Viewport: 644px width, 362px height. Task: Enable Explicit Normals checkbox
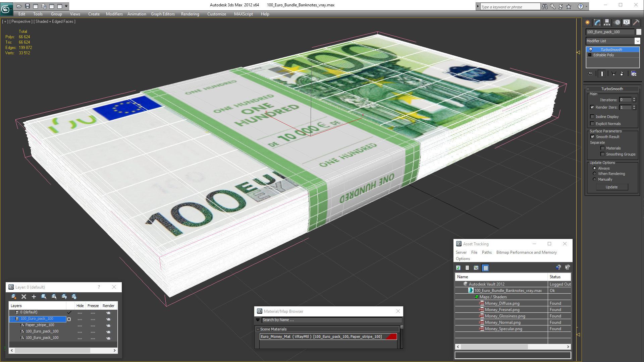click(592, 124)
